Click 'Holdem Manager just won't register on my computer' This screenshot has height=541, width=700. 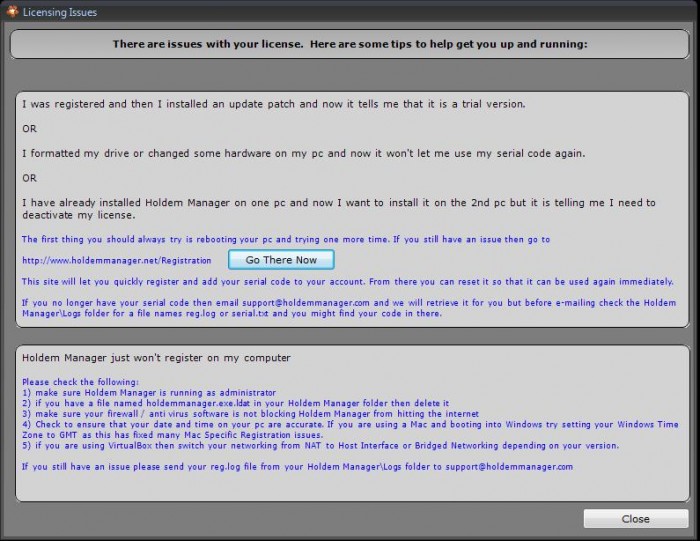[x=156, y=358]
